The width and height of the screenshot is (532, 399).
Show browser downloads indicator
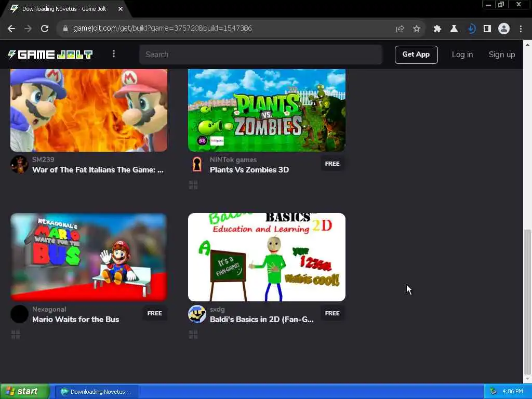point(471,29)
